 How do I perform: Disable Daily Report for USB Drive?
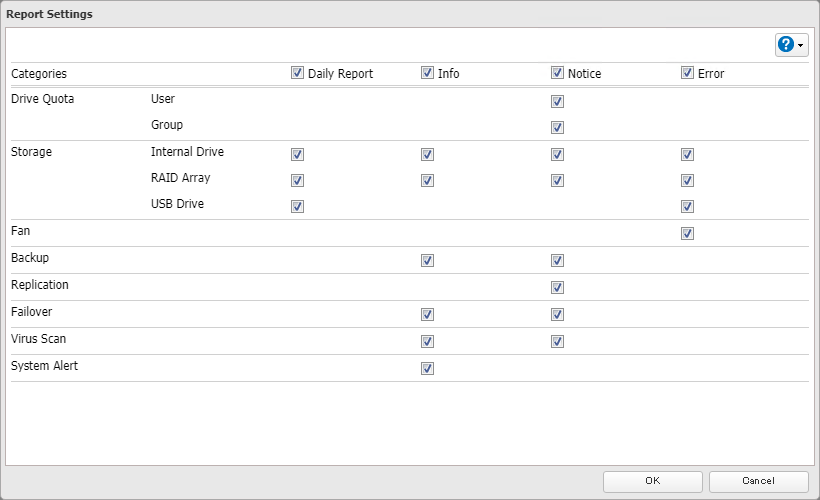tap(297, 207)
